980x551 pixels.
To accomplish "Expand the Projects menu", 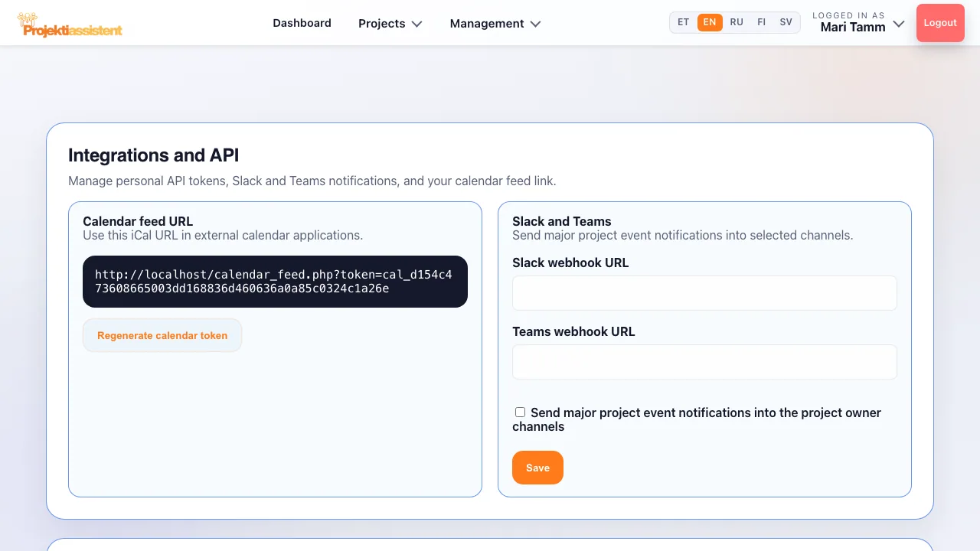I will [390, 24].
